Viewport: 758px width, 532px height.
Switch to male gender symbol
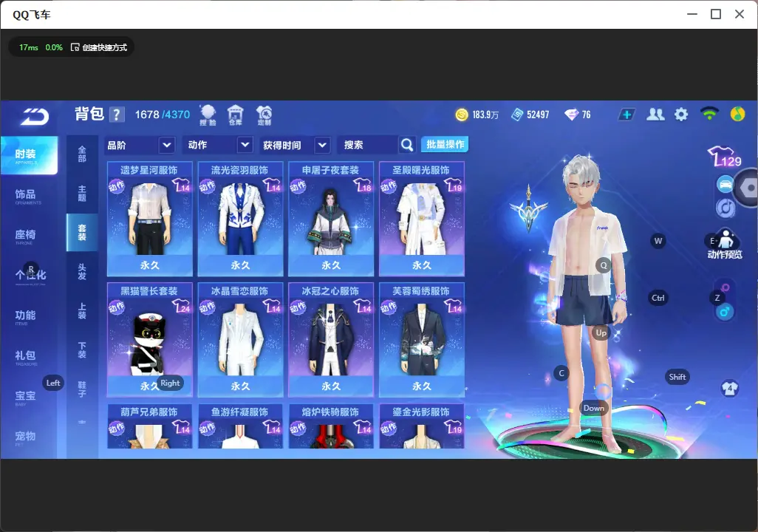click(x=725, y=312)
